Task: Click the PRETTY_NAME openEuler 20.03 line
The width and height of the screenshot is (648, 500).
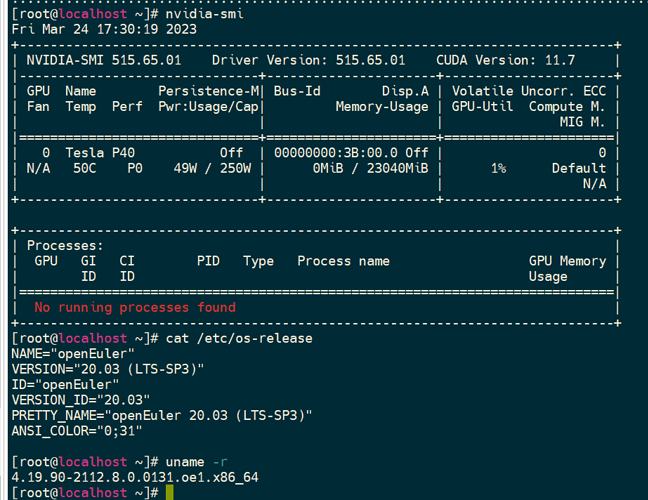Action: click(x=161, y=415)
